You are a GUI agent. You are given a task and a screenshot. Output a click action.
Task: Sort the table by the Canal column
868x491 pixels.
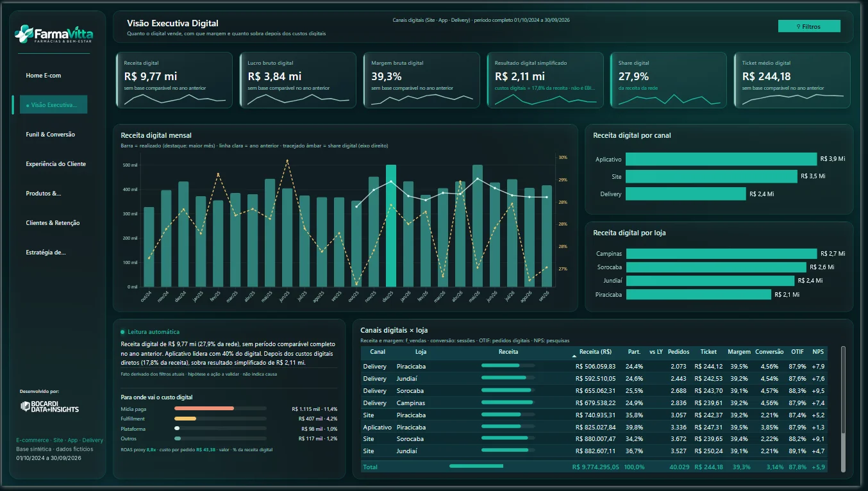pyautogui.click(x=378, y=352)
